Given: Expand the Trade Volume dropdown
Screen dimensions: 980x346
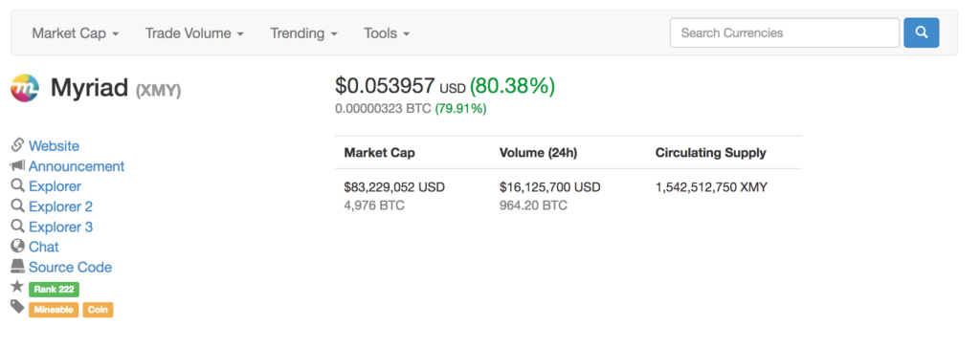Looking at the screenshot, I should pyautogui.click(x=194, y=33).
